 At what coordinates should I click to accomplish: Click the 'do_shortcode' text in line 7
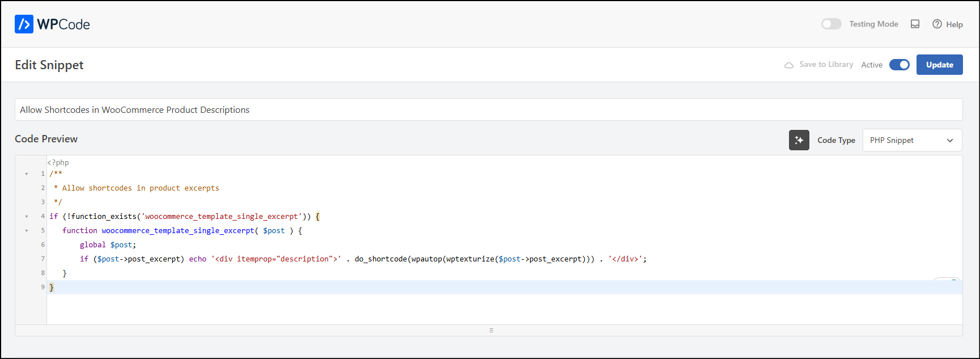pyautogui.click(x=381, y=259)
